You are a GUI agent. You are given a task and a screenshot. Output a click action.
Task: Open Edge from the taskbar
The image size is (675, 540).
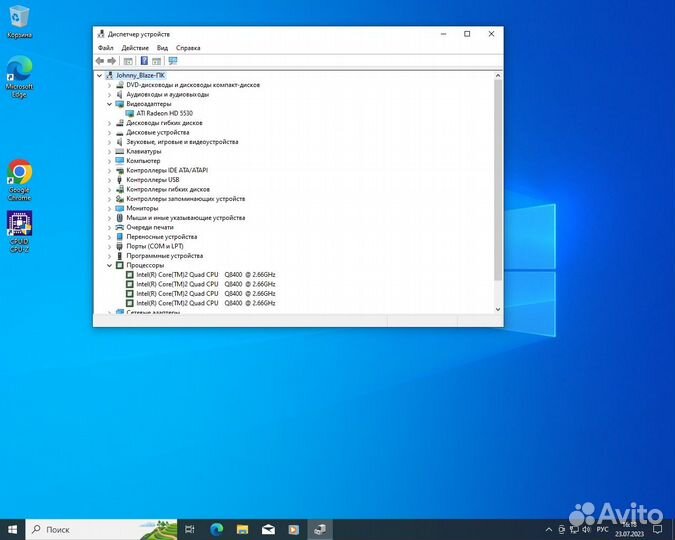pos(216,530)
